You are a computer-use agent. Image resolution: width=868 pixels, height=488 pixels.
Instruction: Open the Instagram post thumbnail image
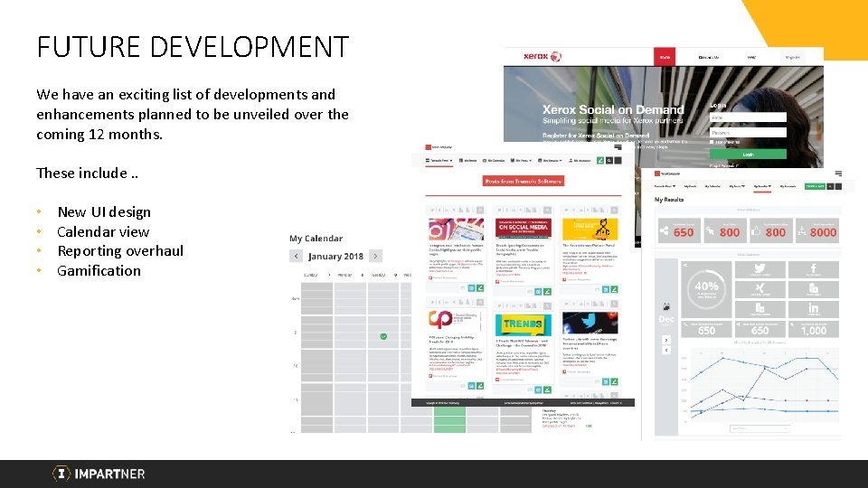pyautogui.click(x=456, y=229)
